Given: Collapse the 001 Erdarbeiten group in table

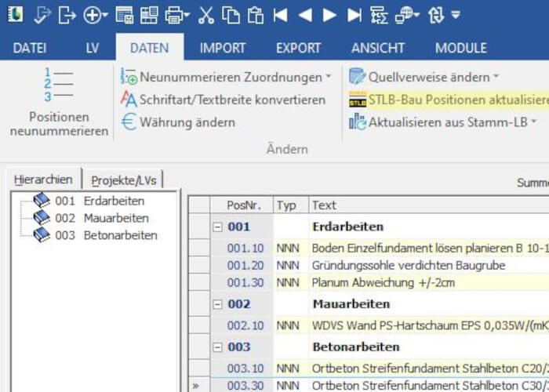Looking at the screenshot, I should pos(217,227).
